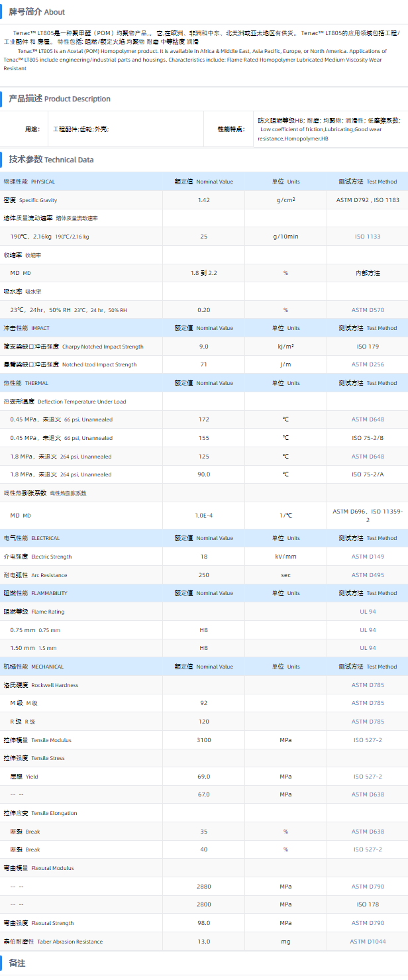Open the ASTM D1044 Taber abrasion link
Viewport: 408px width, 980px height.
(368, 942)
